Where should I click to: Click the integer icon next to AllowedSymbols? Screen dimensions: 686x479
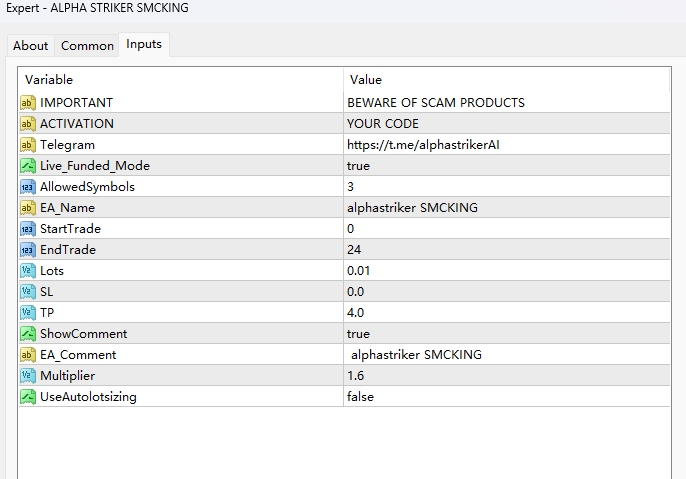pyautogui.click(x=28, y=186)
